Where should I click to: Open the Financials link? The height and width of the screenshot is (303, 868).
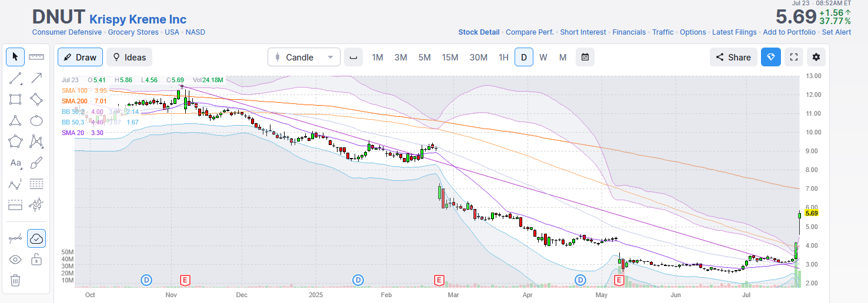(x=629, y=32)
